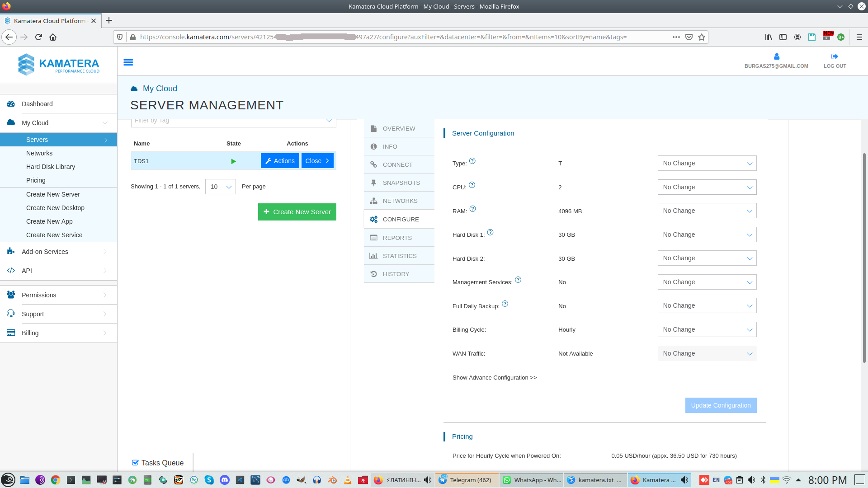The width and height of the screenshot is (868, 488).
Task: Click the hamburger menu icon beside logo
Action: point(128,62)
